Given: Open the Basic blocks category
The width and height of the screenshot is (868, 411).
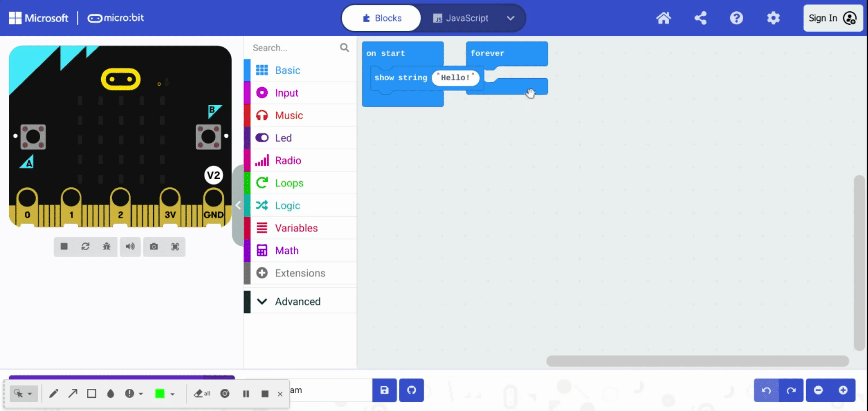Looking at the screenshot, I should click(287, 70).
